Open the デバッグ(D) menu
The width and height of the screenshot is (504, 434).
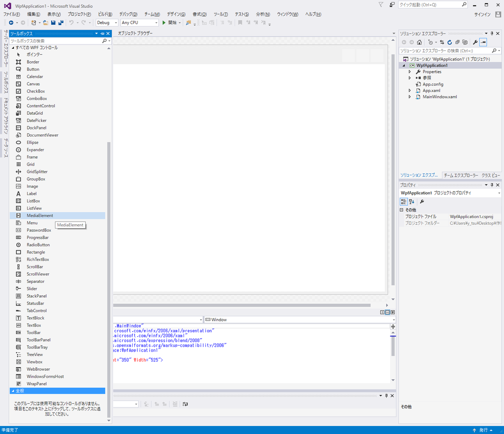128,14
